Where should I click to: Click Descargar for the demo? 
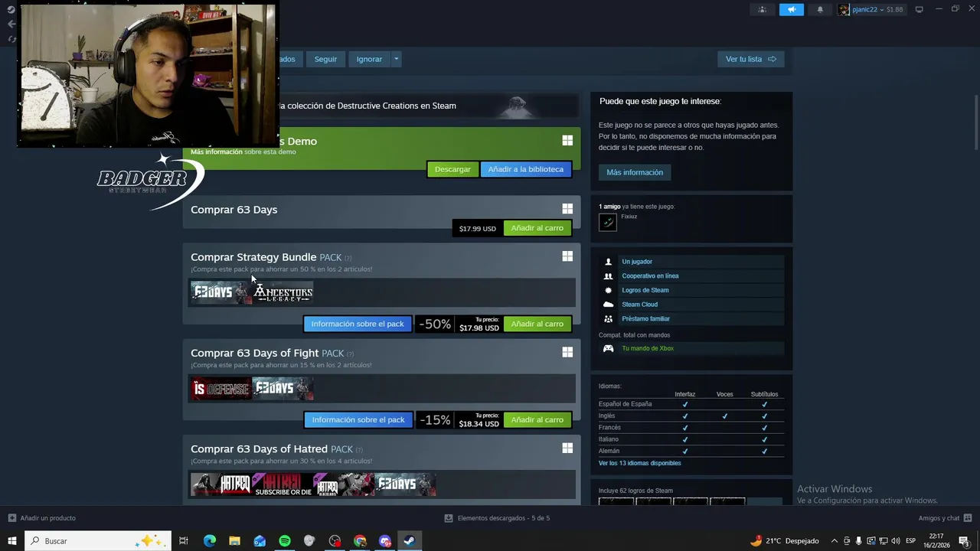pyautogui.click(x=452, y=169)
